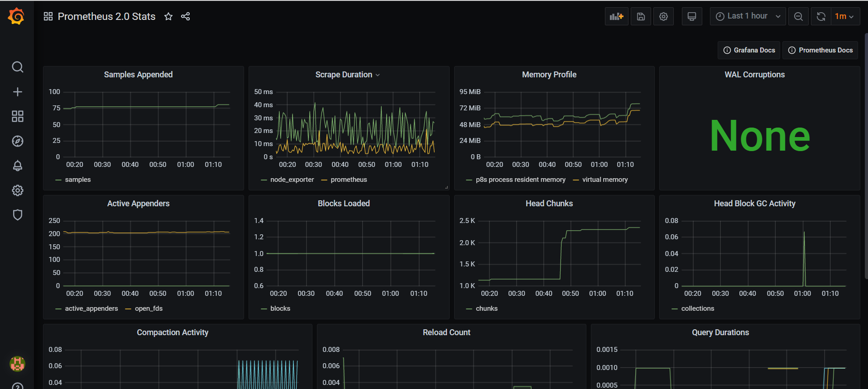Open Head Block GC Activity title menu
This screenshot has width=868, height=389.
[754, 204]
